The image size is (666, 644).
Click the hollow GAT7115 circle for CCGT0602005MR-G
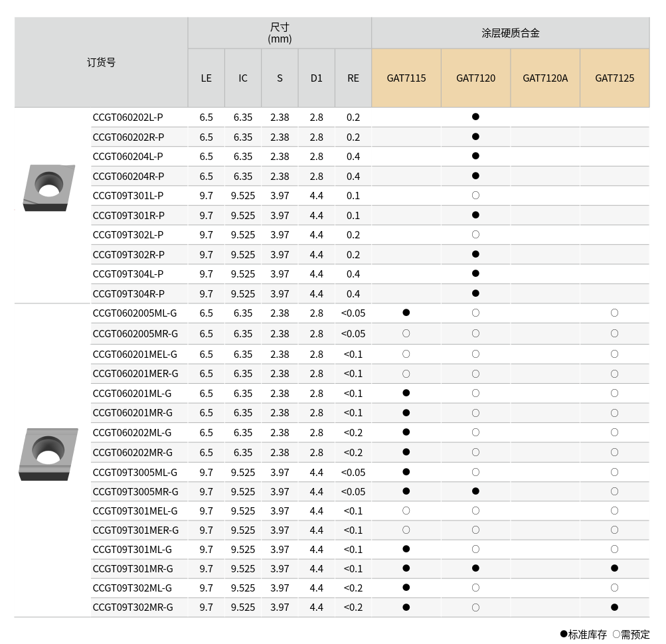[406, 333]
